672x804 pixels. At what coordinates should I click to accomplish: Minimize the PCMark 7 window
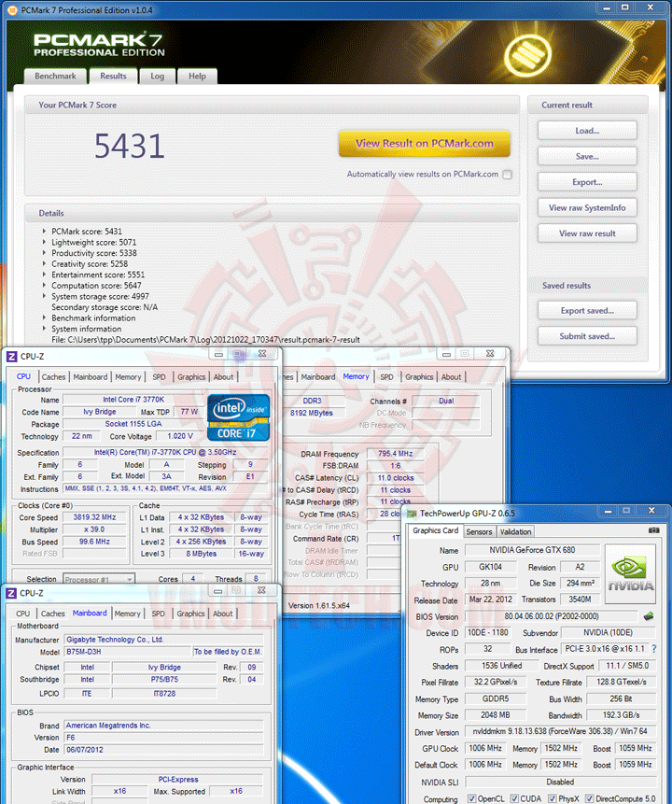[607, 7]
